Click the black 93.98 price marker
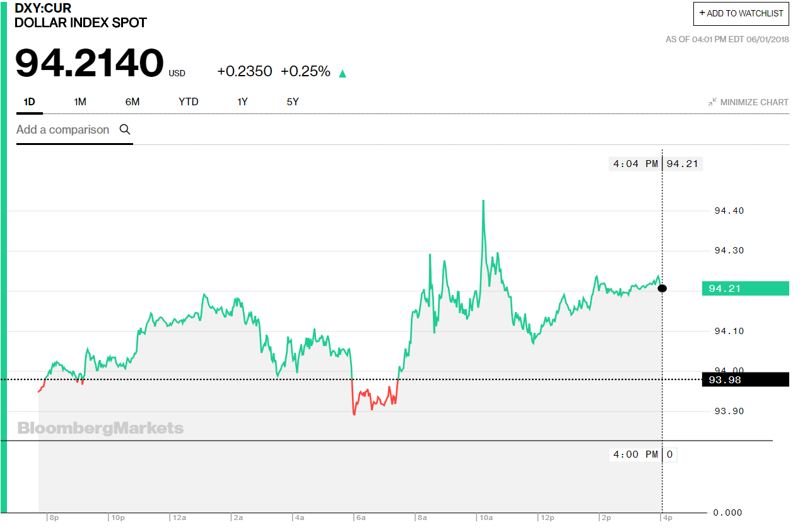This screenshot has height=532, width=805. (x=745, y=379)
